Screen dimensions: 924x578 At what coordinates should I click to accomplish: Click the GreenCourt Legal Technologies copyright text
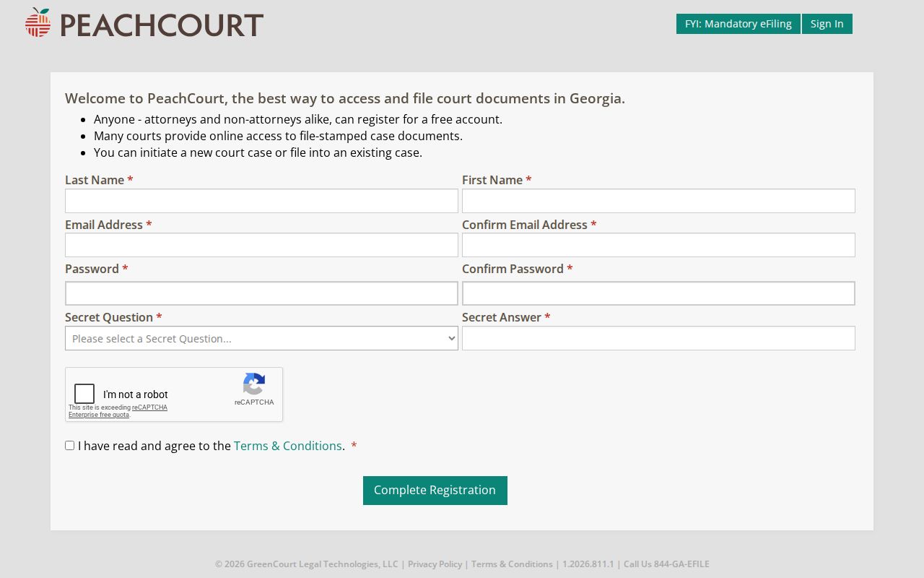[x=307, y=564]
